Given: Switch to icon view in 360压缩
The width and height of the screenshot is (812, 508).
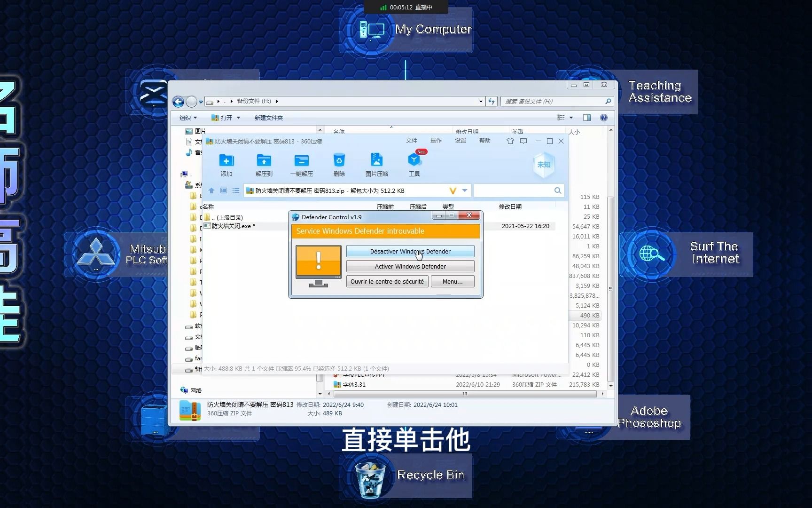Looking at the screenshot, I should 224,190.
